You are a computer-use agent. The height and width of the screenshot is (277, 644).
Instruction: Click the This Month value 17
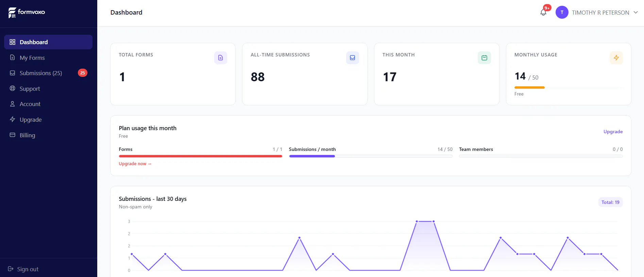[390, 77]
